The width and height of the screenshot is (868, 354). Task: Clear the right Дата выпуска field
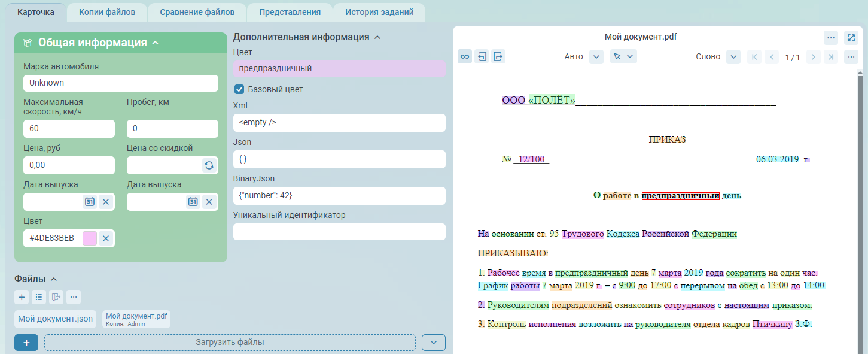[209, 202]
